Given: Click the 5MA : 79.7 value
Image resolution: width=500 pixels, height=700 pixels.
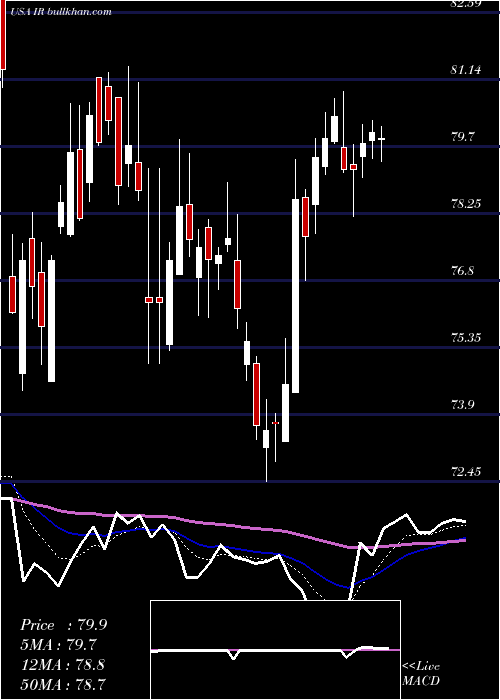Looking at the screenshot, I should pyautogui.click(x=58, y=645).
